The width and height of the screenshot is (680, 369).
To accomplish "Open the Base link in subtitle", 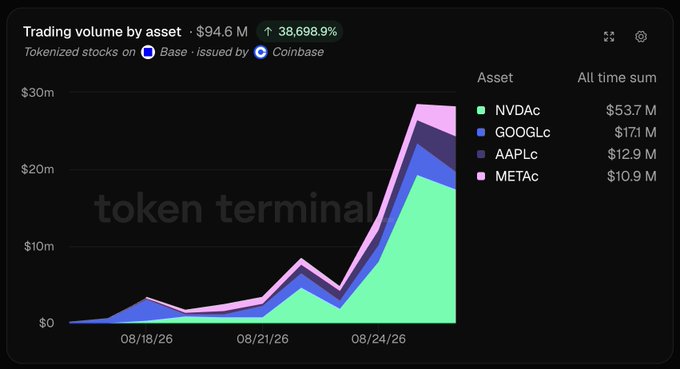I will [x=173, y=52].
